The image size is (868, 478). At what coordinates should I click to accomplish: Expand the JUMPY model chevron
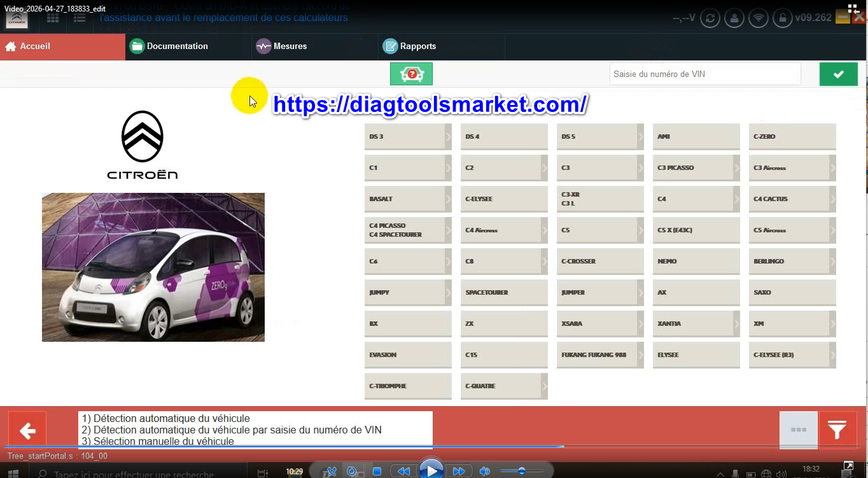pos(448,293)
